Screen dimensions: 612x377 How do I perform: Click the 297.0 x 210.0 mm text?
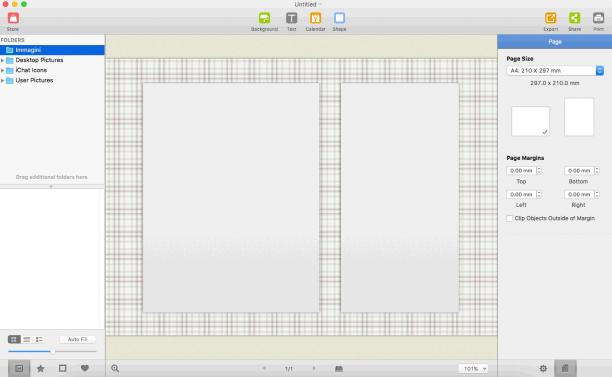(x=555, y=83)
